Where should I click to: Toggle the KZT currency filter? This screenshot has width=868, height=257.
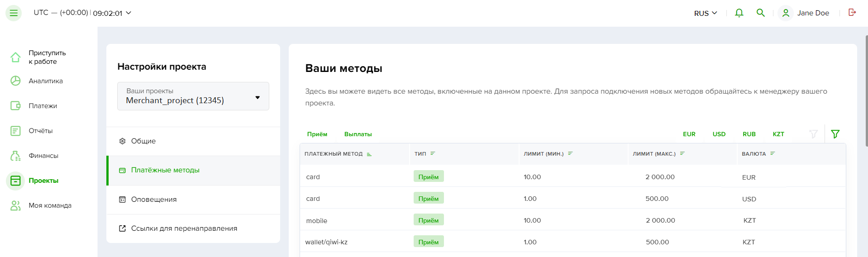click(778, 134)
